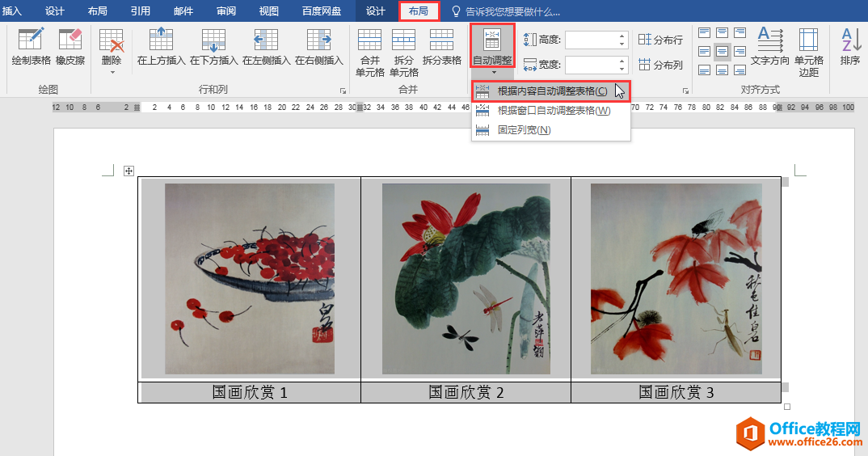Viewport: 868px width, 456px height.
Task: Increase column width with up spinner
Action: pyautogui.click(x=622, y=61)
